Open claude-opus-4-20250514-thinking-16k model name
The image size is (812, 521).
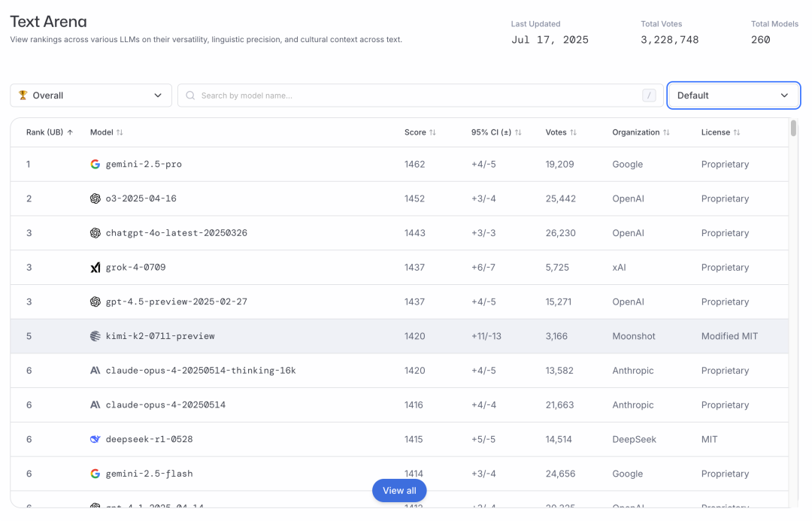click(201, 371)
